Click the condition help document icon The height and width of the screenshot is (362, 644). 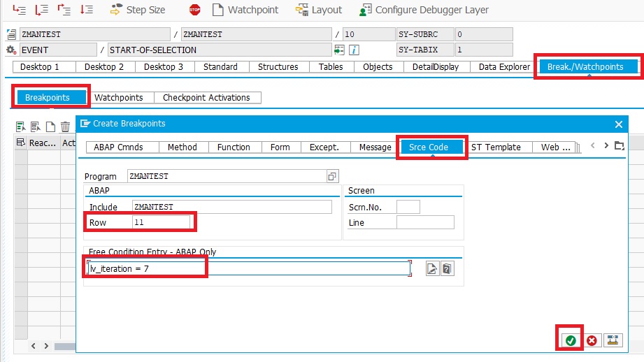click(448, 269)
